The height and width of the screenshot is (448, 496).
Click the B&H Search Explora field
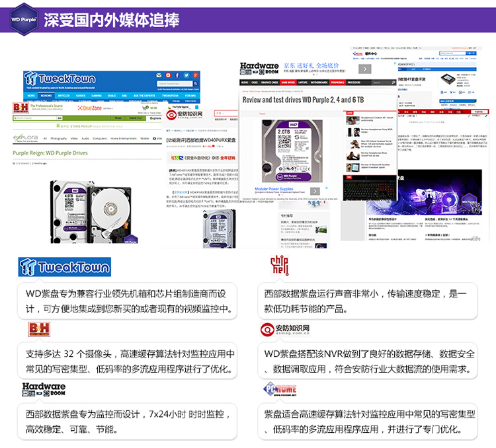(34, 118)
